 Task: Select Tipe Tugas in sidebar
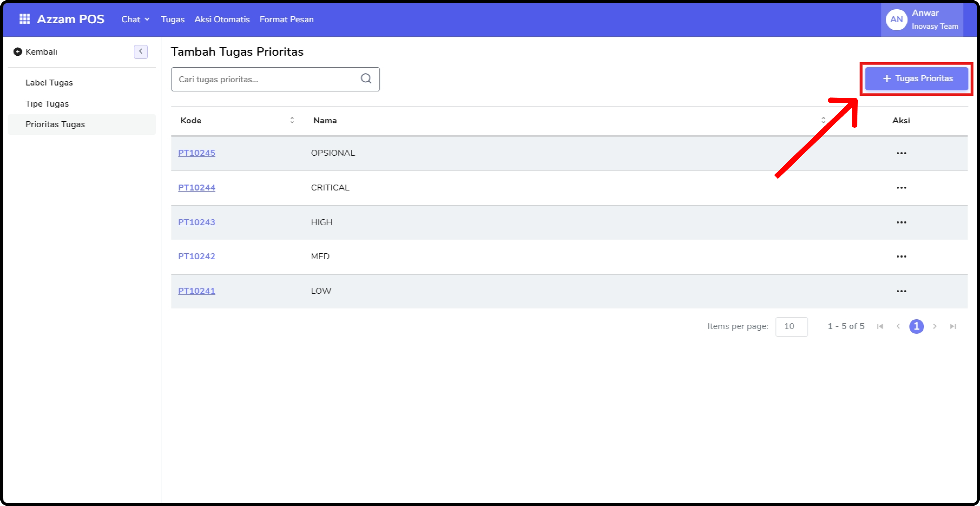(x=47, y=103)
